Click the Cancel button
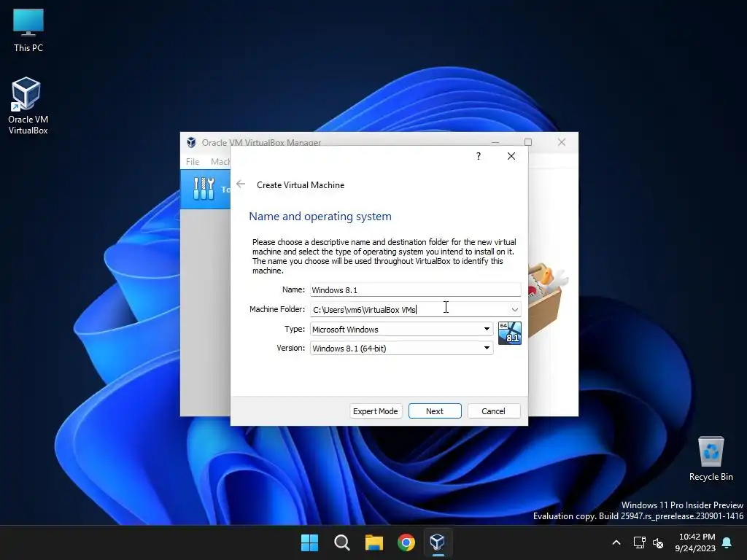Screen dimensions: 747x560 (494, 411)
